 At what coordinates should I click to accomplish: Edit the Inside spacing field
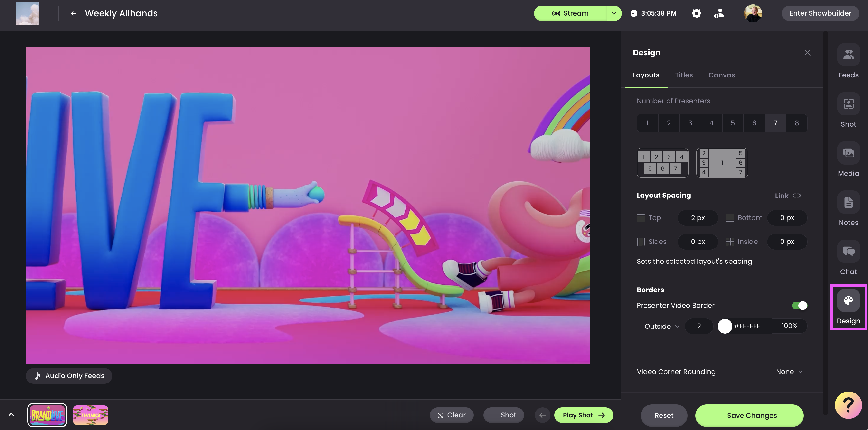(787, 242)
